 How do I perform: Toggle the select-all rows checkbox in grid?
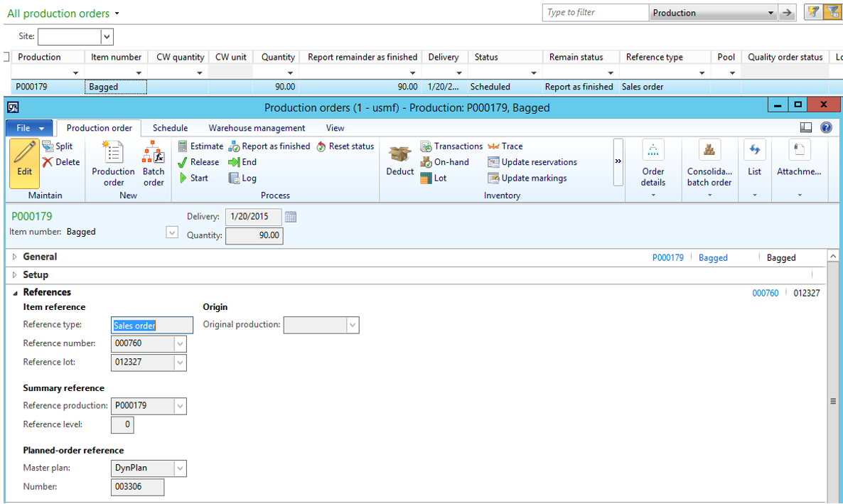(x=6, y=57)
